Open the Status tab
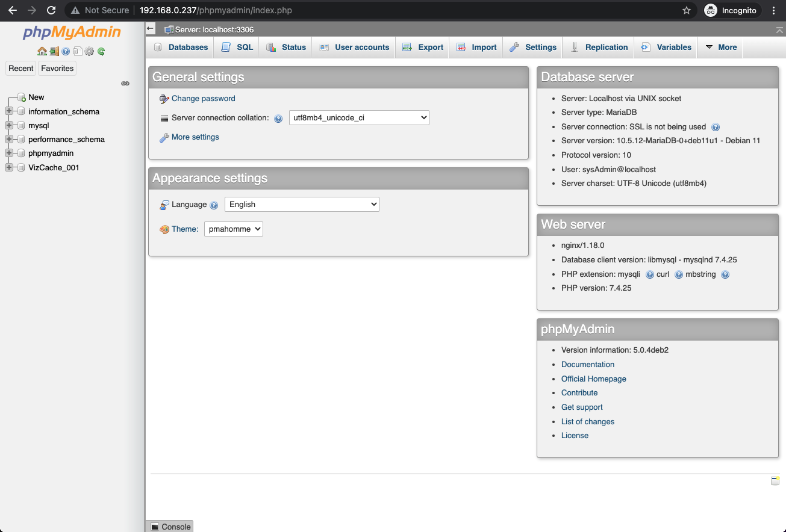Screen dimensions: 786x532 click(286, 48)
